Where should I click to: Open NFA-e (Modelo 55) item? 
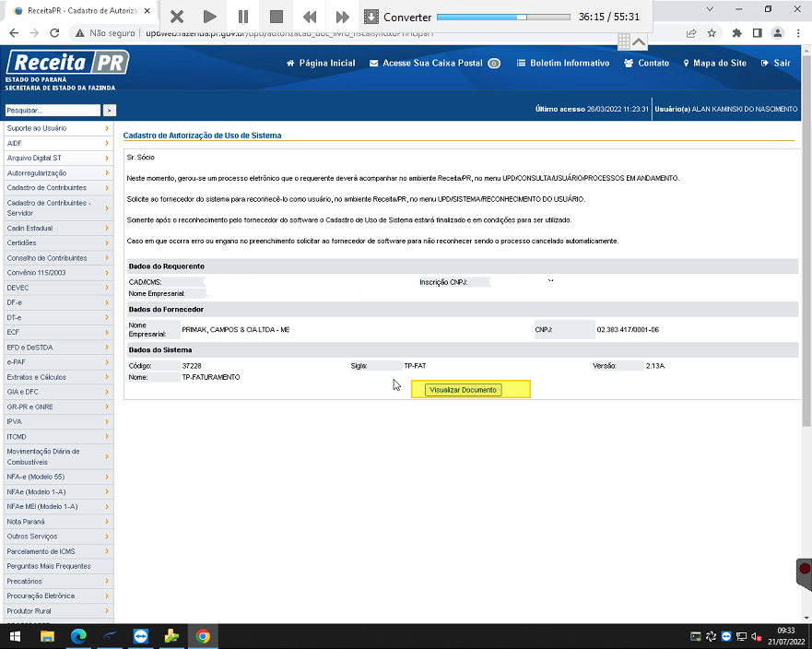coord(58,477)
